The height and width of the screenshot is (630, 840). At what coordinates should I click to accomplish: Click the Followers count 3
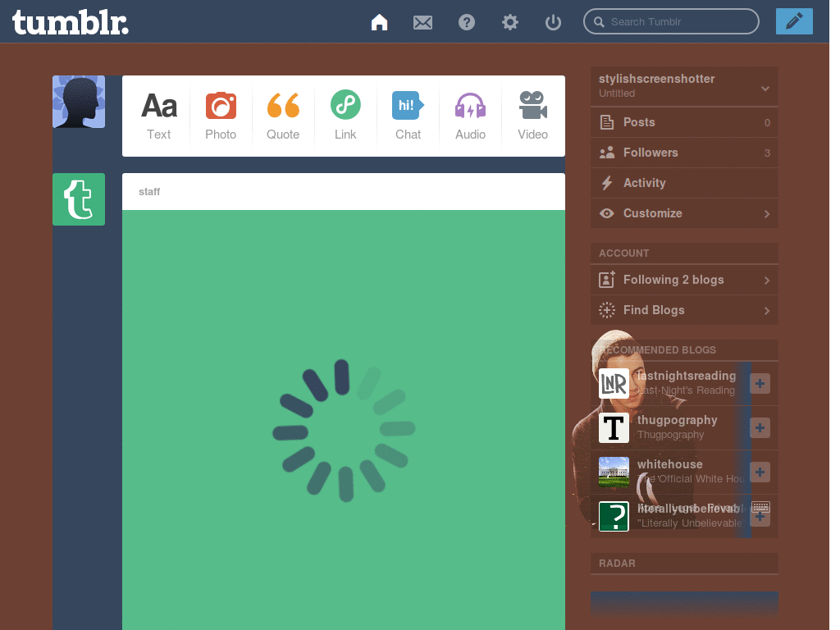(x=767, y=153)
